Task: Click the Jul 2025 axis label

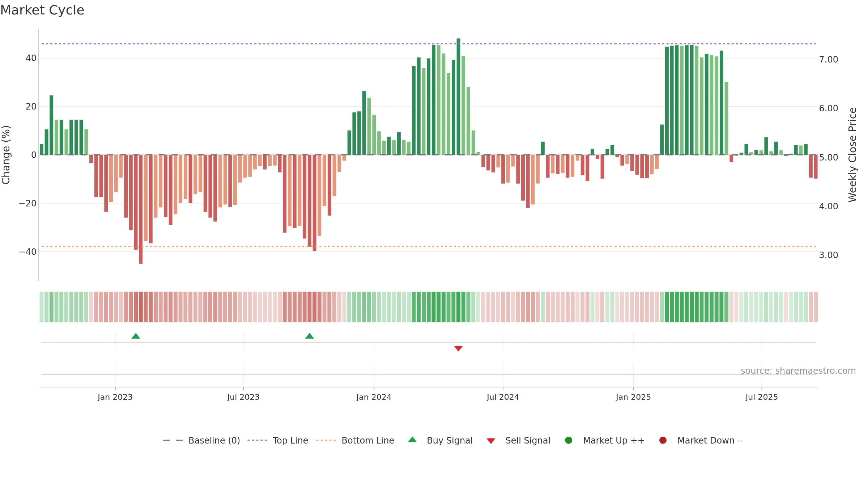Action: point(762,397)
